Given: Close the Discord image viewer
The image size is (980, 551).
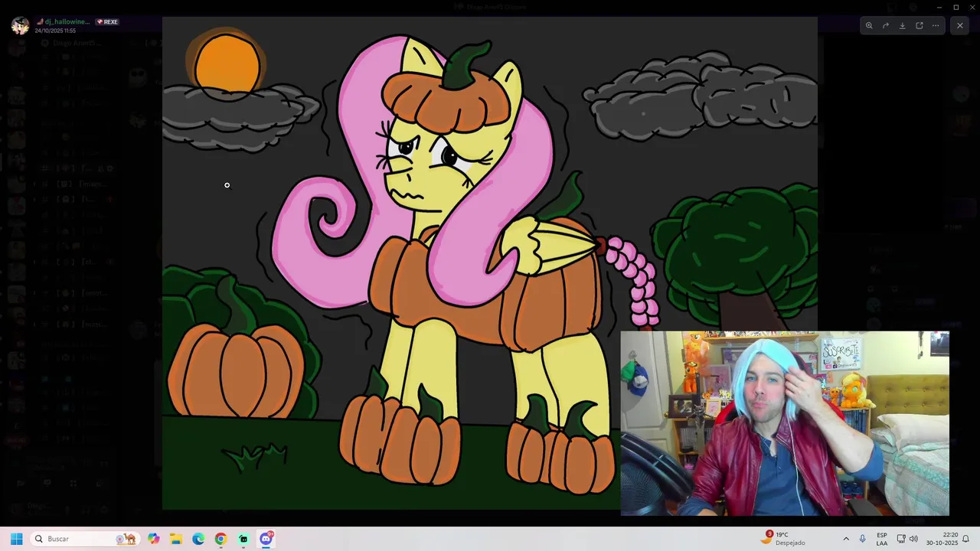Looking at the screenshot, I should click(960, 25).
